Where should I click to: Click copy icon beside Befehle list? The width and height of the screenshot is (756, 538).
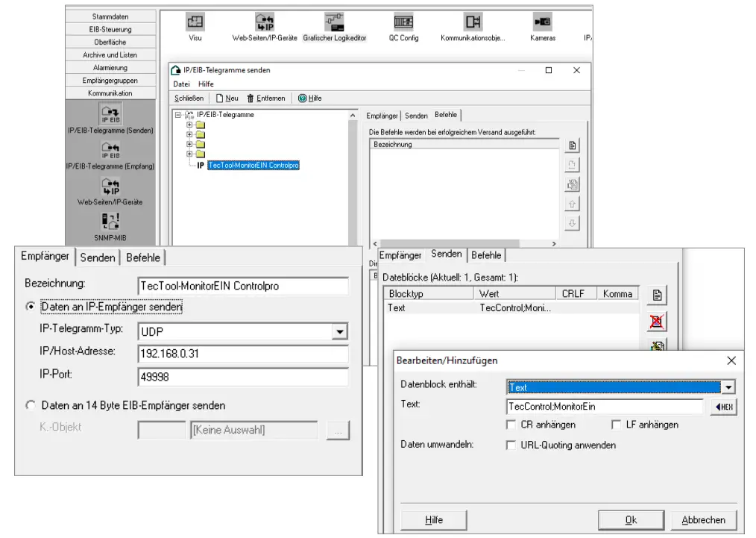tap(572, 184)
